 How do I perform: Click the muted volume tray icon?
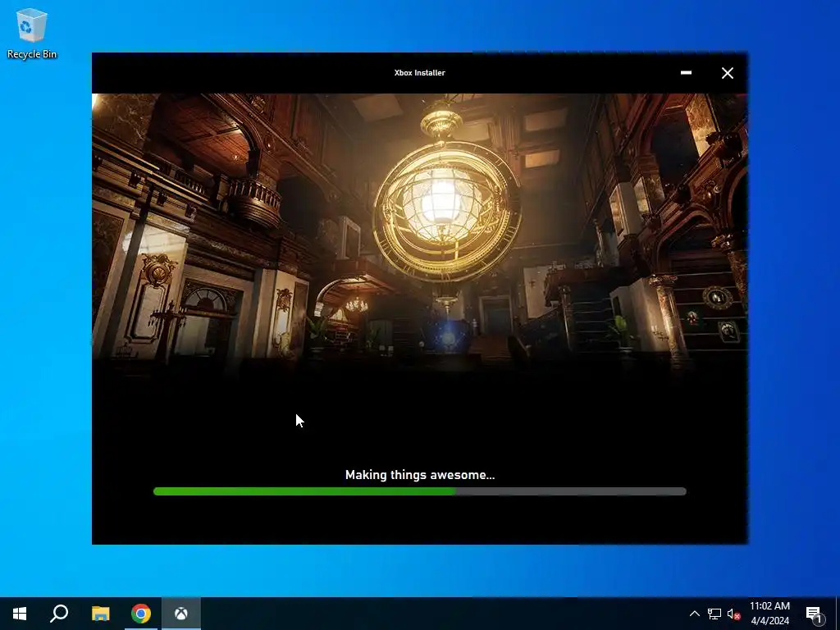733,614
